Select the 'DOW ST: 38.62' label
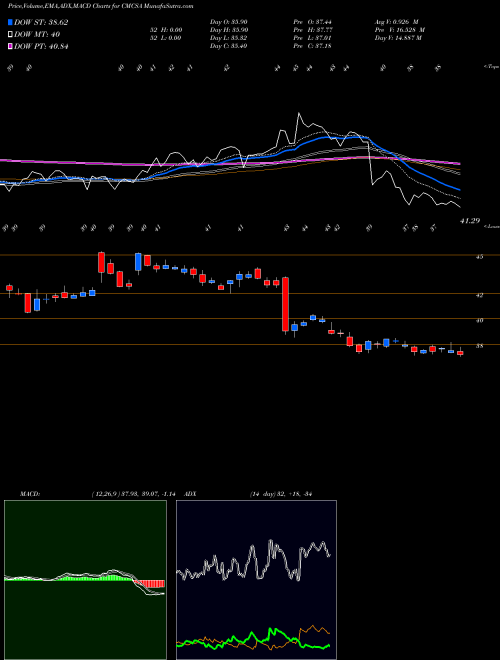The image size is (500, 660). point(41,22)
